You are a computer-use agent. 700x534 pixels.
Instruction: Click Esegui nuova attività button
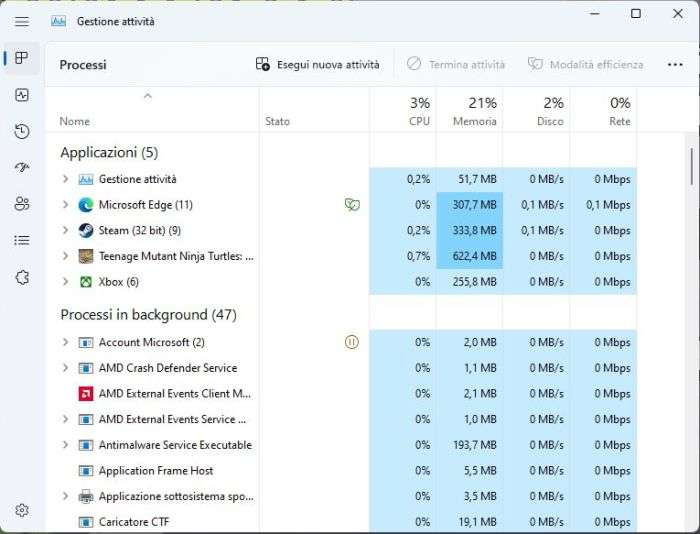tap(317, 65)
